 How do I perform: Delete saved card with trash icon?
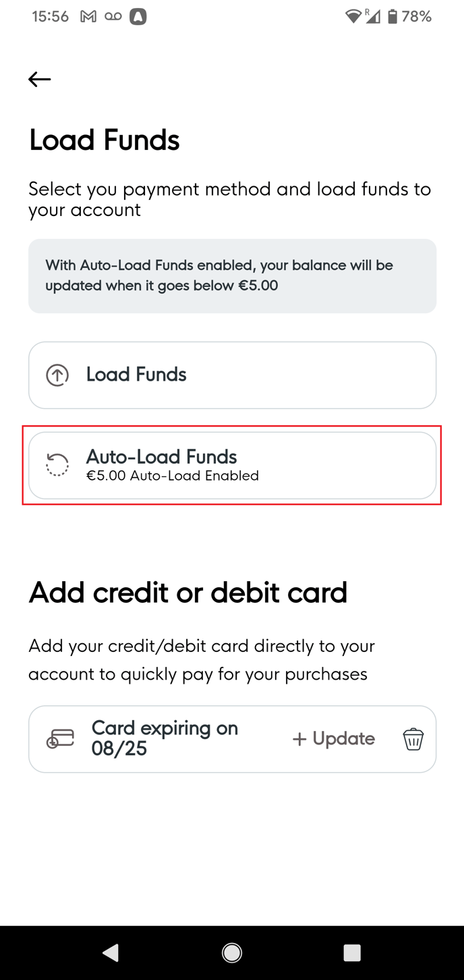(413, 739)
